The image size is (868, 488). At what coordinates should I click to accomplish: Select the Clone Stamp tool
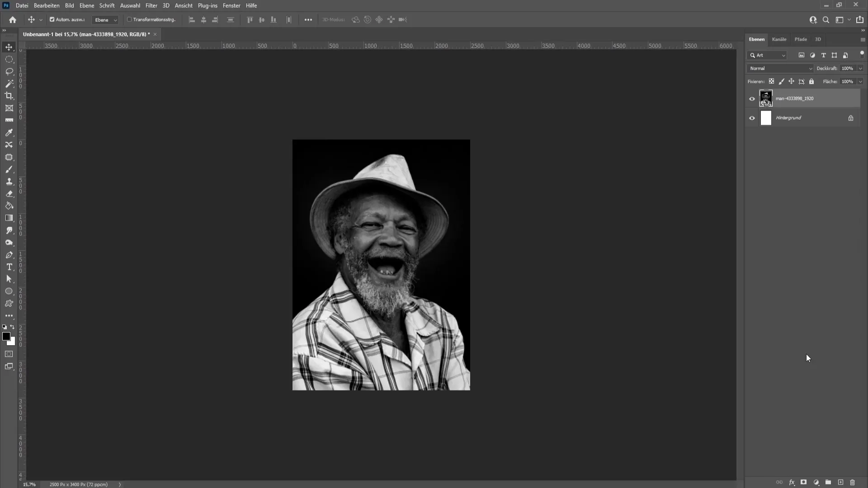(x=9, y=182)
